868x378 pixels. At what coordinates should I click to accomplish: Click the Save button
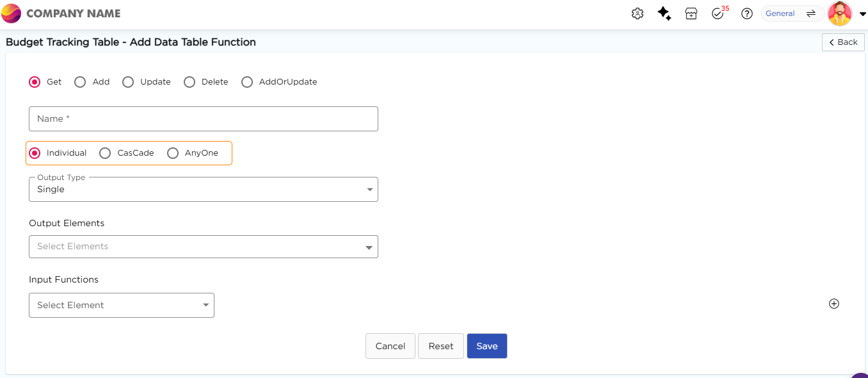pos(486,346)
